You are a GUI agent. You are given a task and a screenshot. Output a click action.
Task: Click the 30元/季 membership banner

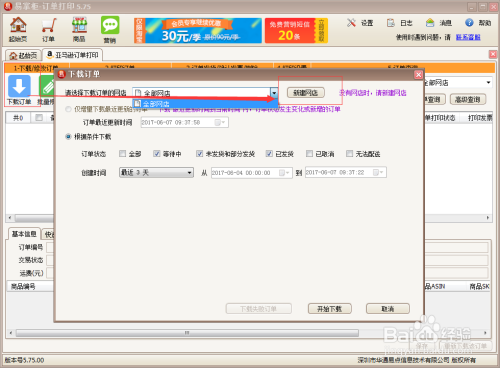pyautogui.click(x=198, y=31)
